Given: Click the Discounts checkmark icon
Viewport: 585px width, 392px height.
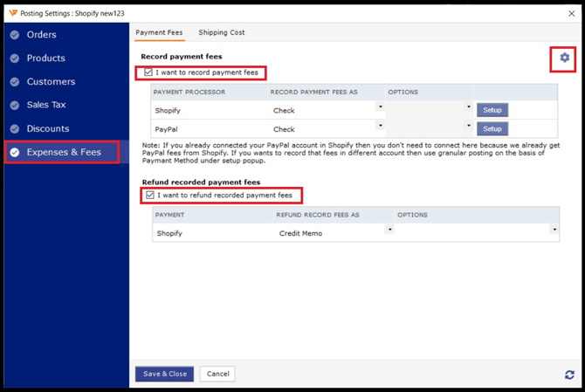Looking at the screenshot, I should (x=15, y=128).
